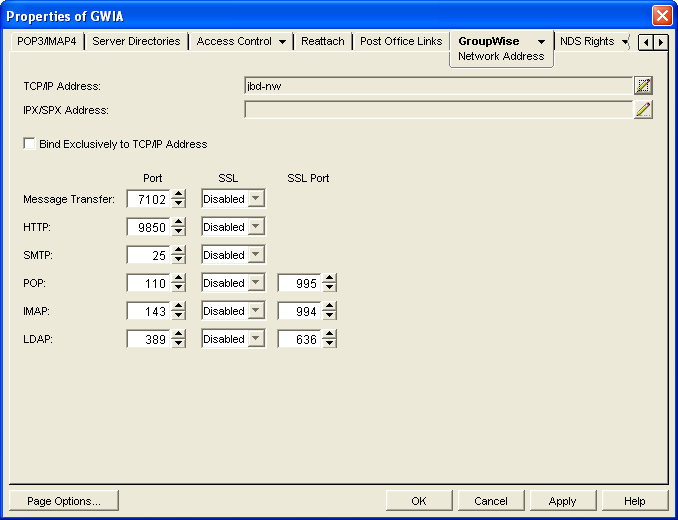Open the IMAP SSL dropdown
This screenshot has width=678, height=520.
[256, 311]
